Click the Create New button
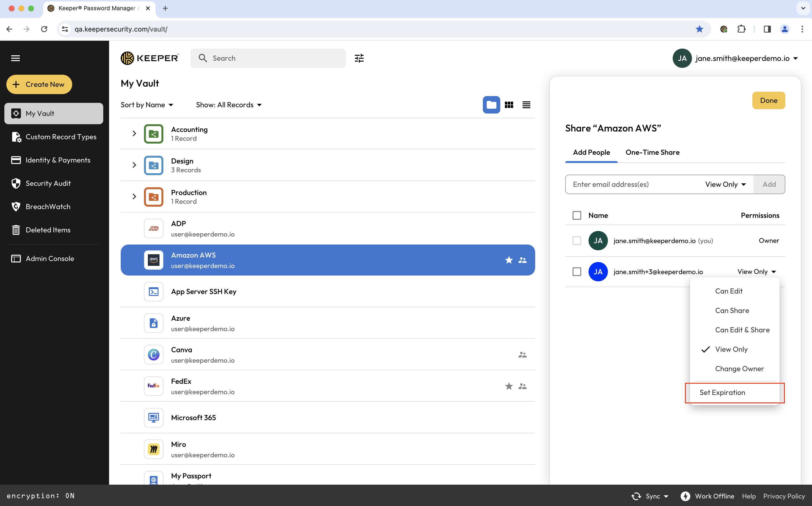The width and height of the screenshot is (812, 506). (x=39, y=84)
